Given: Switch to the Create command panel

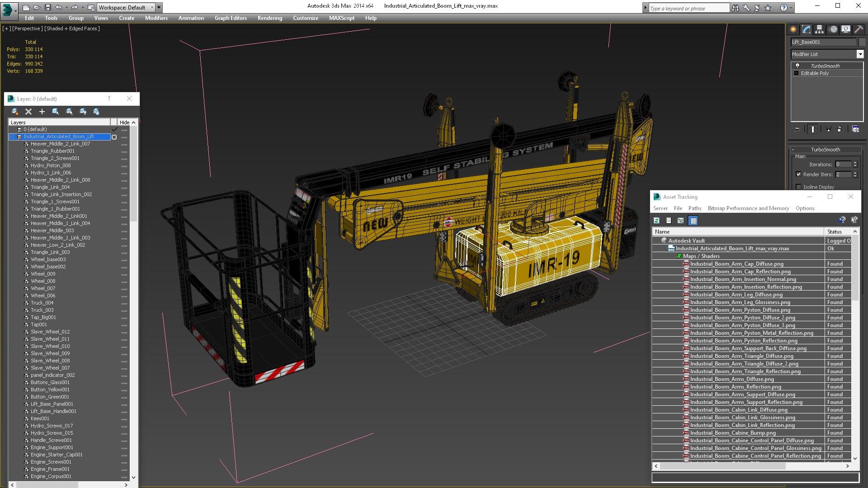Looking at the screenshot, I should point(793,29).
